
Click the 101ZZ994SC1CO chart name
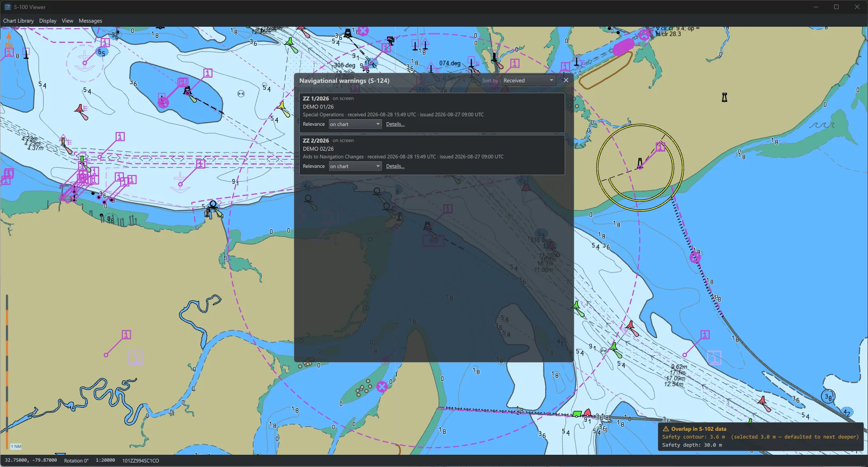(x=141, y=460)
